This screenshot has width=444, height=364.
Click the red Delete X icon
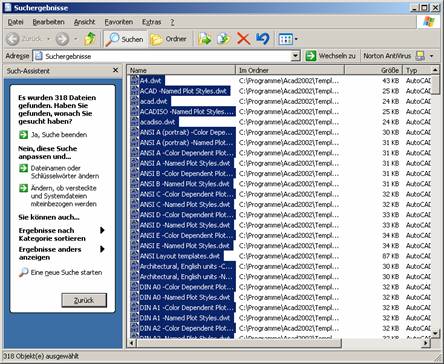tap(244, 39)
